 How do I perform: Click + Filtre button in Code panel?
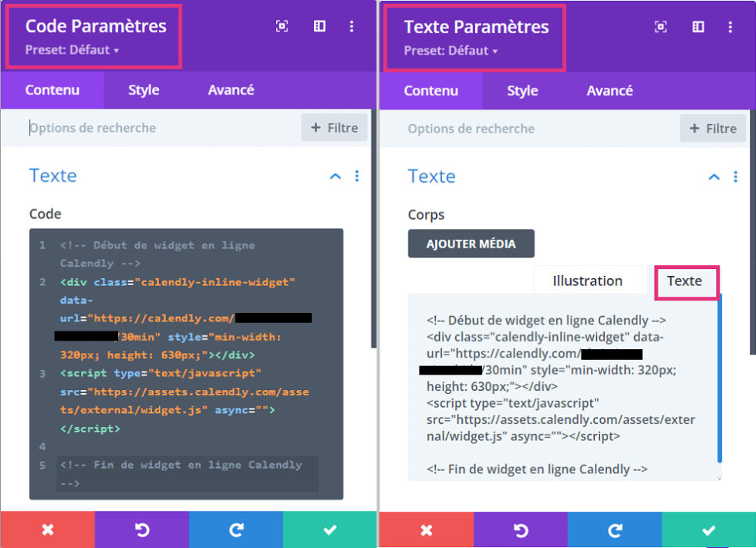pos(335,128)
